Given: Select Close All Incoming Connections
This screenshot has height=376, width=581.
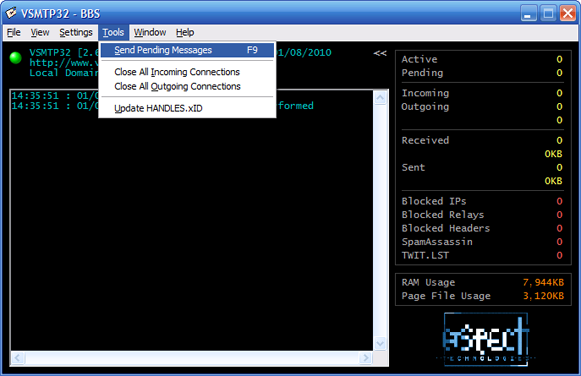Looking at the screenshot, I should click(187, 72).
